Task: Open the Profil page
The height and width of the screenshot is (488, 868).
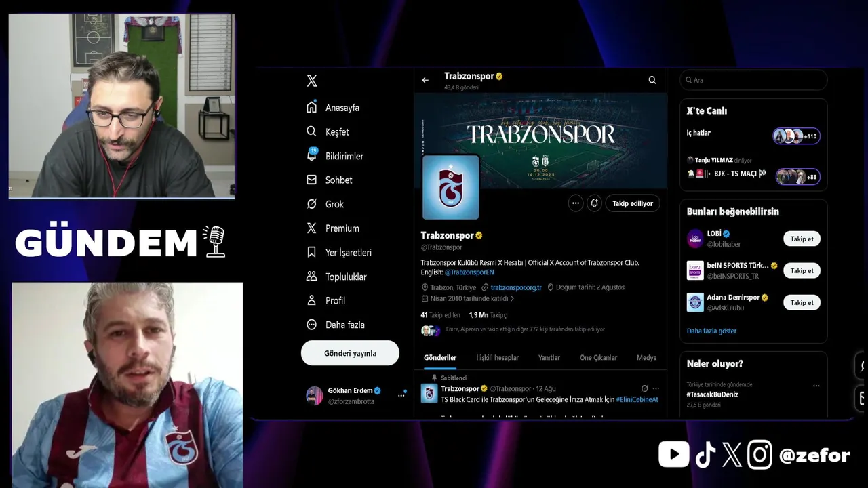Action: pos(326,300)
